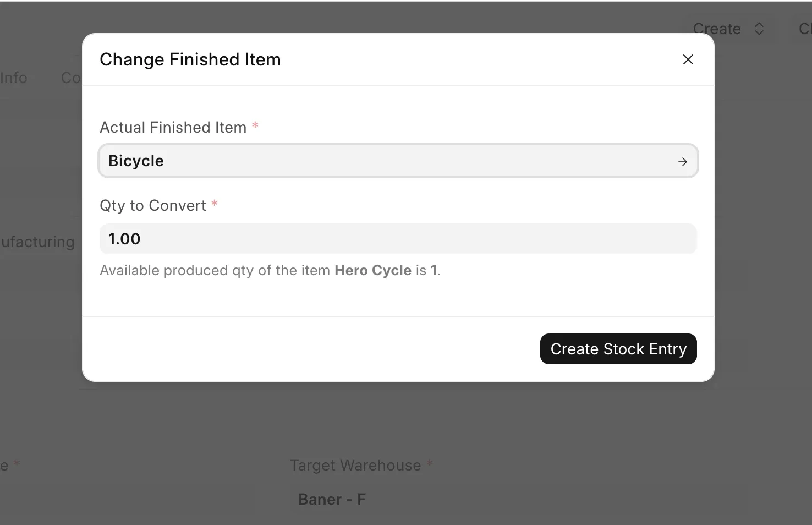Screen dimensions: 812x525
Task: Click the partially visible button right of Create
Action: pyautogui.click(x=804, y=29)
